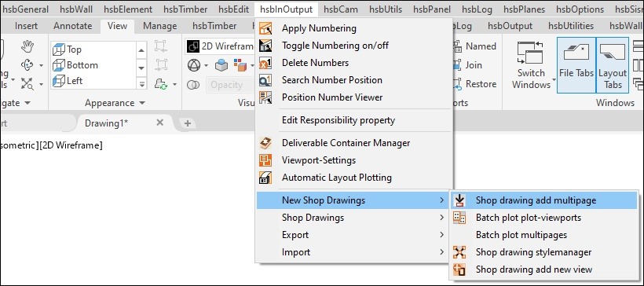Select the Bottom view preset
The width and height of the screenshot is (644, 286).
coord(76,65)
